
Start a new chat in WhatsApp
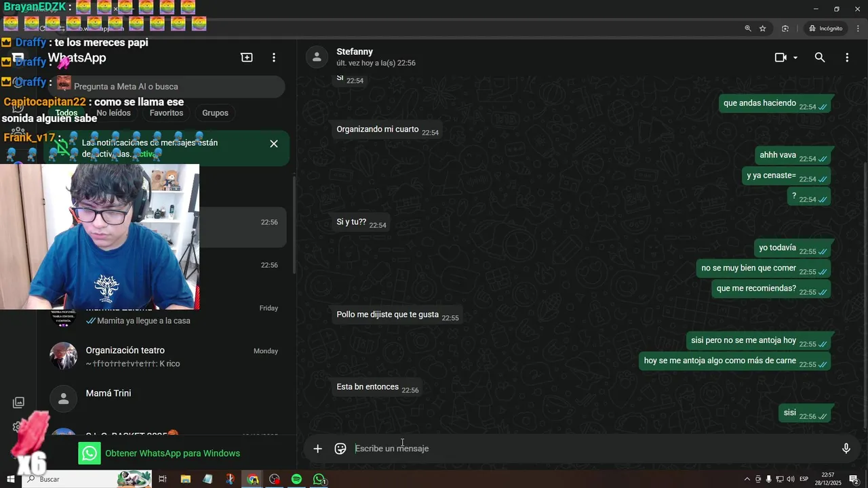(247, 58)
